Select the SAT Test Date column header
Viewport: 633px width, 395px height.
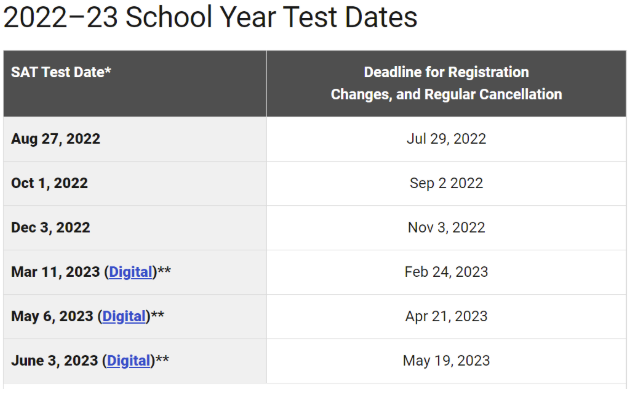[135, 84]
